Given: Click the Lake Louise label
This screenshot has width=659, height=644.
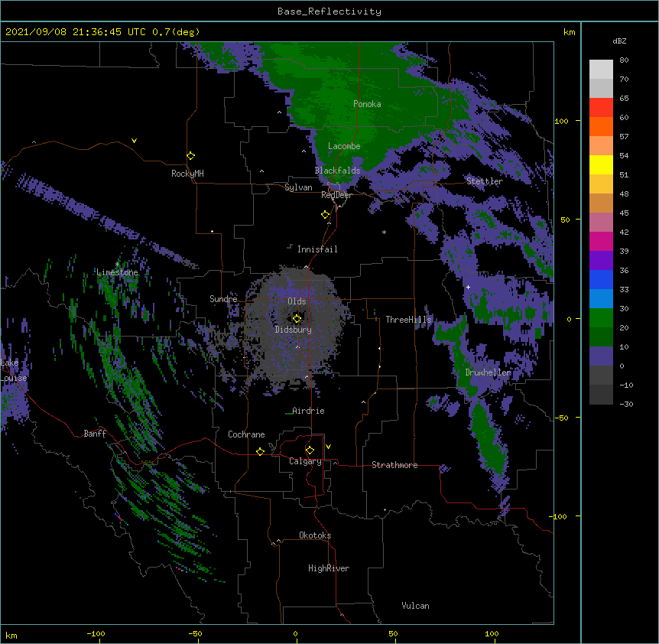Looking at the screenshot, I should 14,370.
